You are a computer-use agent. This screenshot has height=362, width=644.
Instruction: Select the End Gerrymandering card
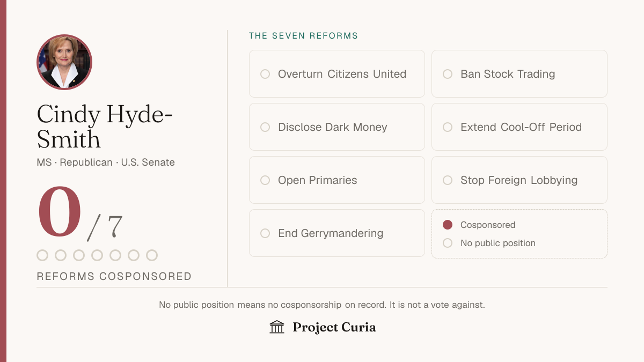point(337,233)
